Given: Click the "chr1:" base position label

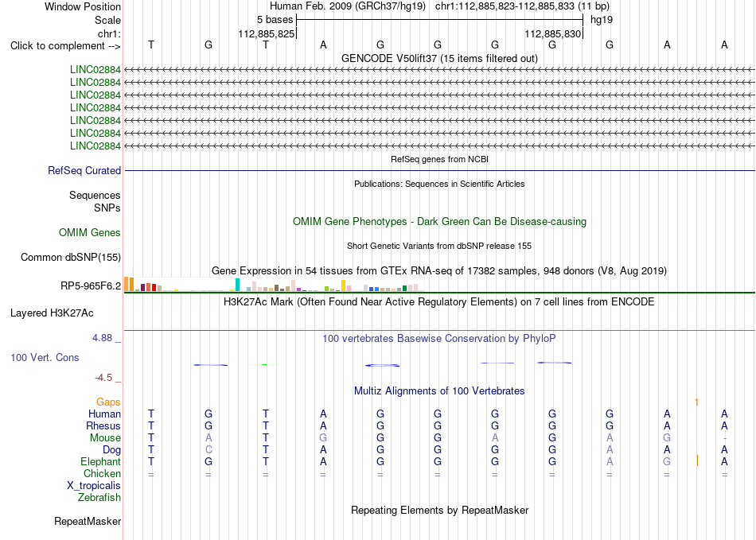Looking at the screenshot, I should (109, 33).
